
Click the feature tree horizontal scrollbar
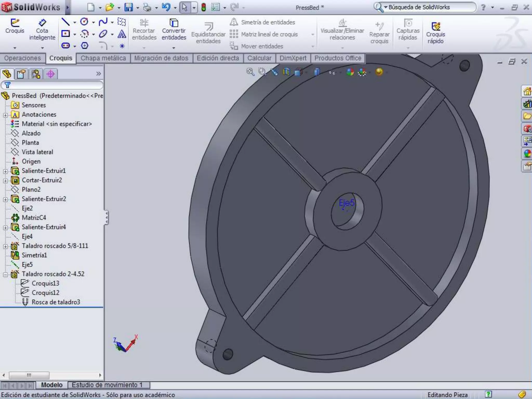tap(29, 375)
